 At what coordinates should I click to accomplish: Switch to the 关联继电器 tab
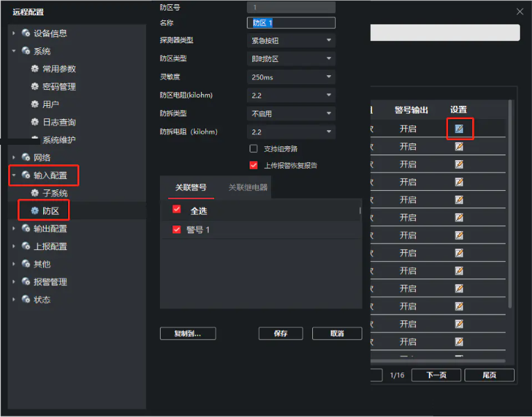pyautogui.click(x=248, y=187)
